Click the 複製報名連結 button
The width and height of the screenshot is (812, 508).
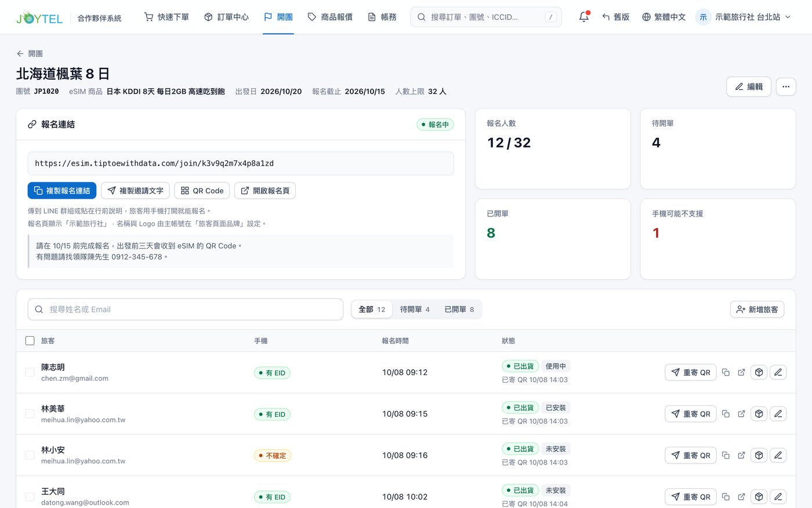(62, 190)
